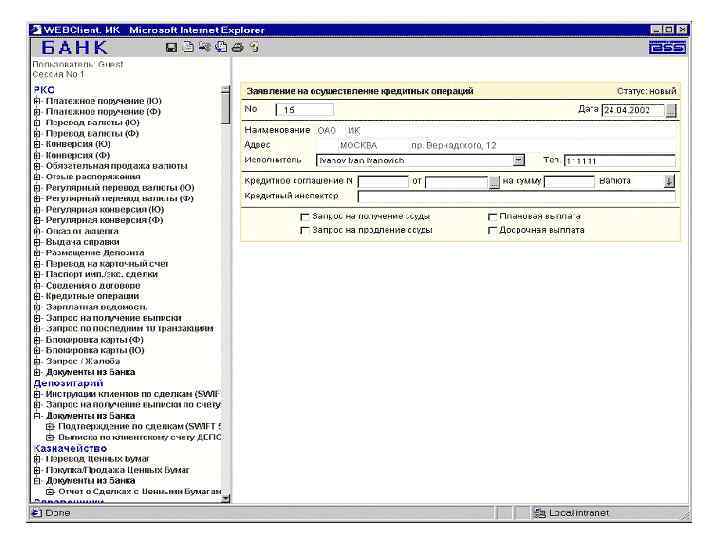
Task: Open Регулярная конверсия (Ф) item
Action: (105, 220)
